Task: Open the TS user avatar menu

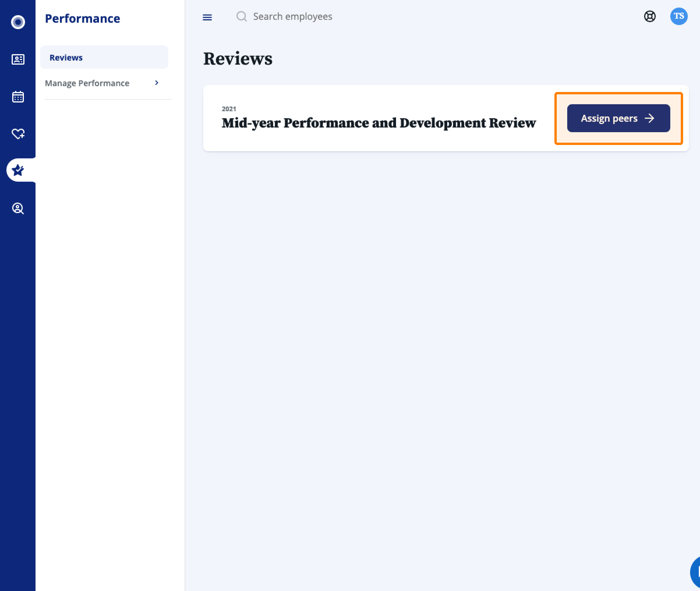Action: point(678,16)
